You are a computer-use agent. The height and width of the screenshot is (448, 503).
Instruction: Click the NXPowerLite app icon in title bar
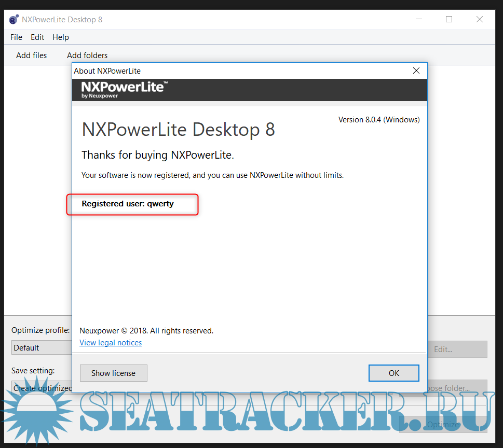[x=14, y=20]
